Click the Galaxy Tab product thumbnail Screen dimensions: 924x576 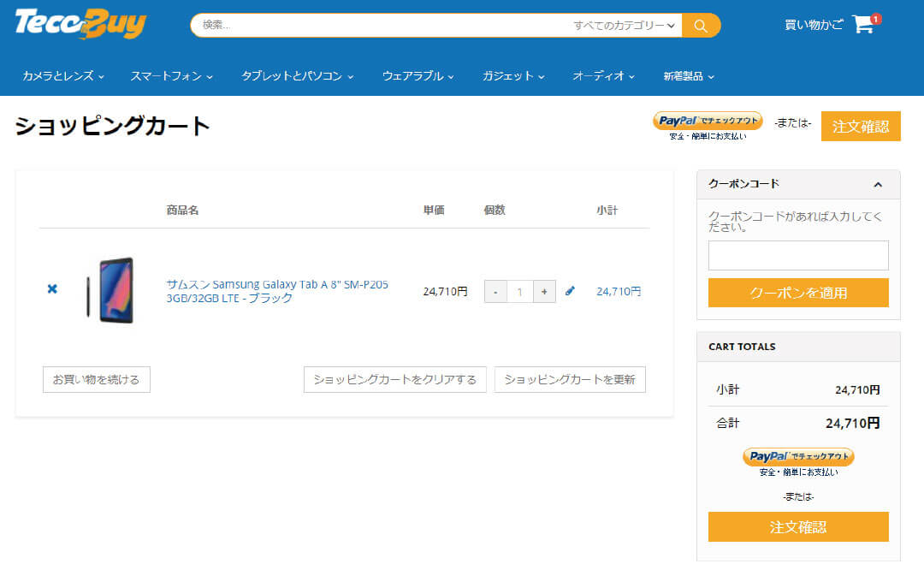(x=110, y=290)
